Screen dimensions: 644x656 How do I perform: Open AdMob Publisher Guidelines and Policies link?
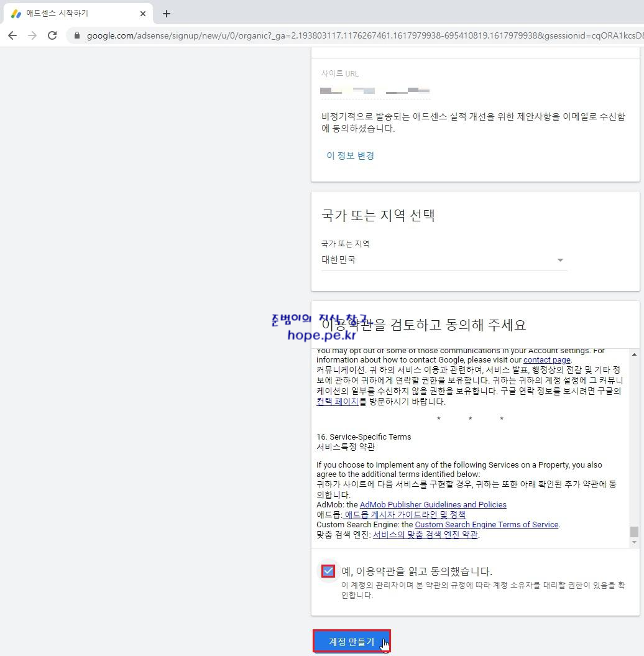point(433,504)
